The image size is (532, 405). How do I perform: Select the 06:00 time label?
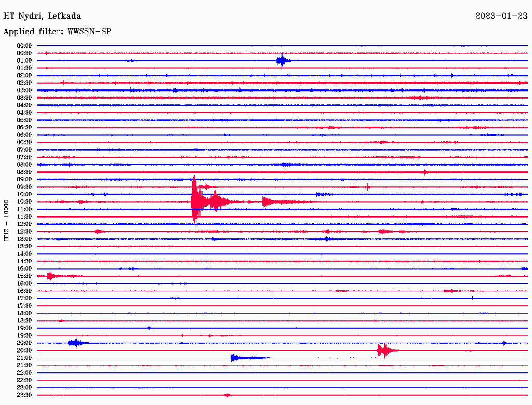[x=24, y=134]
